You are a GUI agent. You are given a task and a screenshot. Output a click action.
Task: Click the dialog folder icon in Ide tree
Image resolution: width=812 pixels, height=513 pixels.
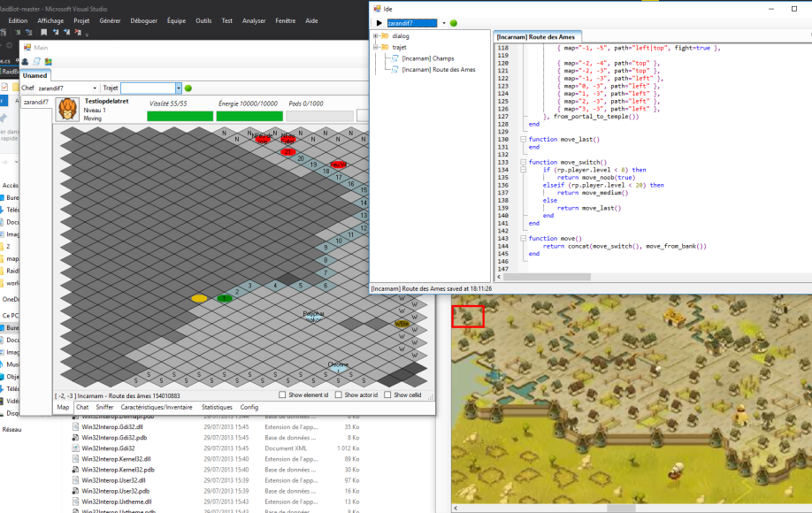tap(385, 35)
